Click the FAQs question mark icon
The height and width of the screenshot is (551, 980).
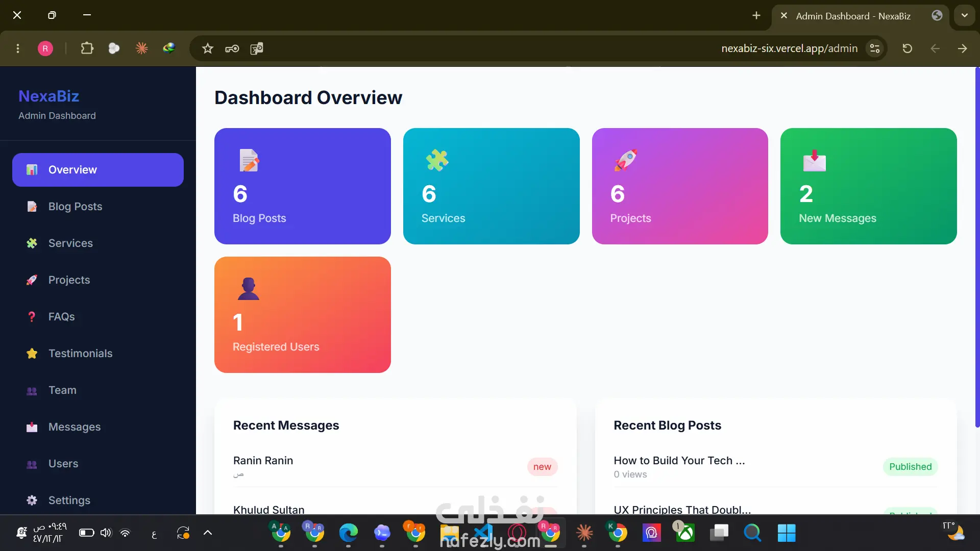pyautogui.click(x=32, y=317)
